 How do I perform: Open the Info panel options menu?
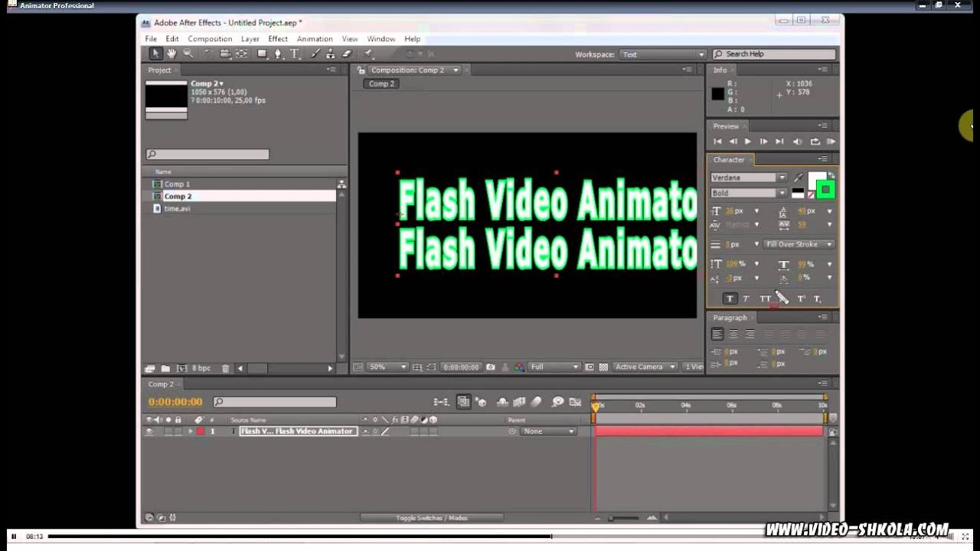[822, 70]
